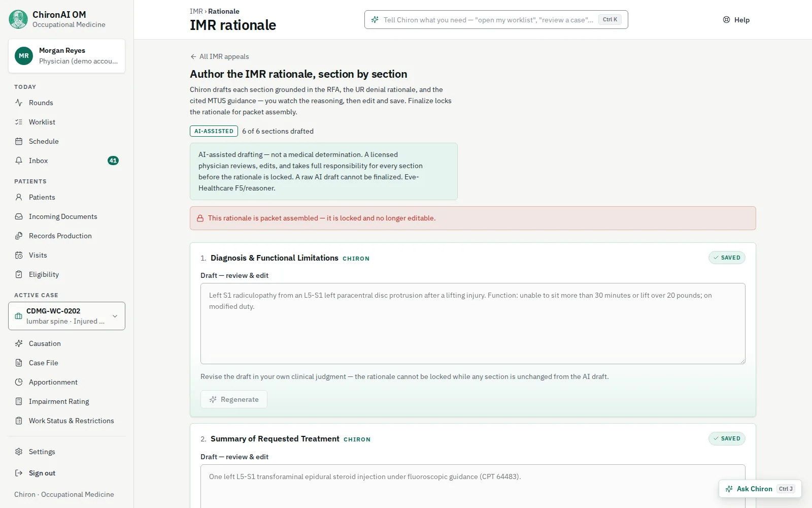812x508 pixels.
Task: Open Rounds via its pulse icon
Action: click(19, 103)
